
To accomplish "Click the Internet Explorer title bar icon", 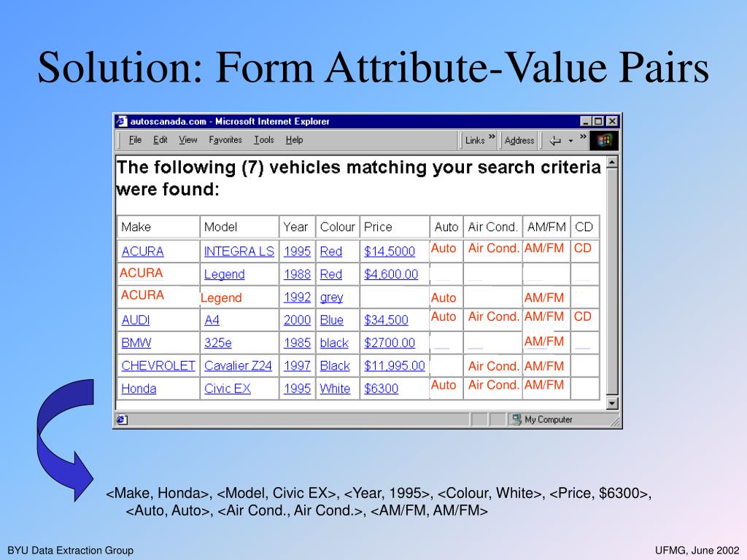I will (122, 122).
